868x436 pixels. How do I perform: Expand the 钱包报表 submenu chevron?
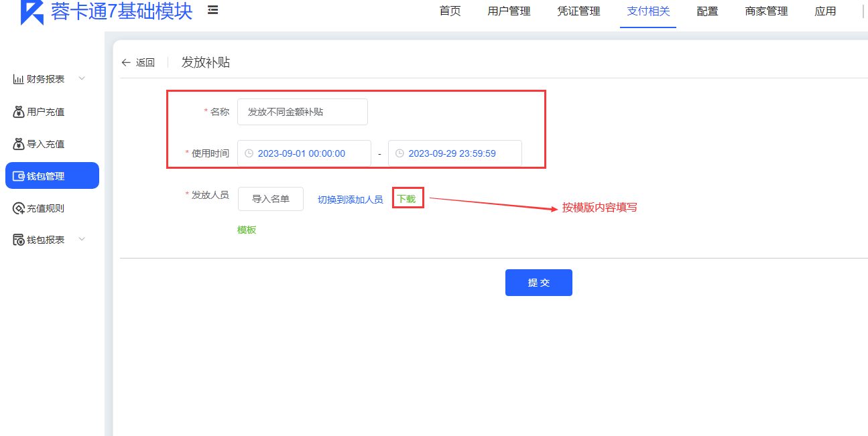point(82,239)
